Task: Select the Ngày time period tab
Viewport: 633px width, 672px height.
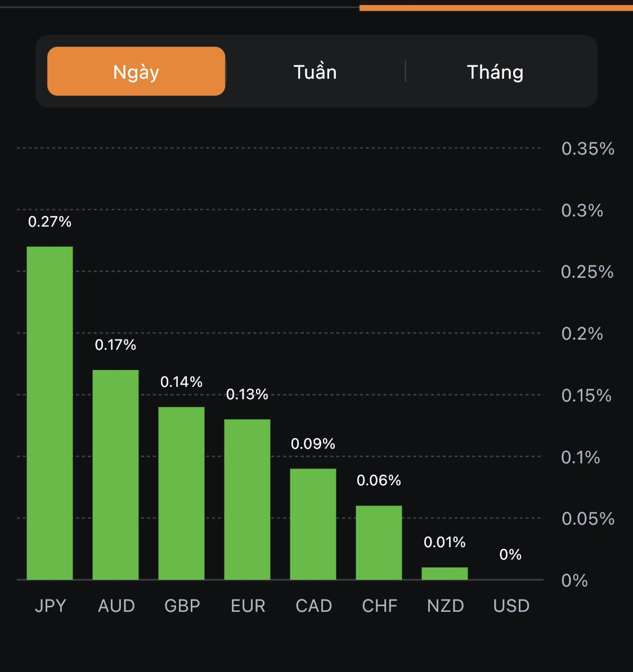Action: 136,71
